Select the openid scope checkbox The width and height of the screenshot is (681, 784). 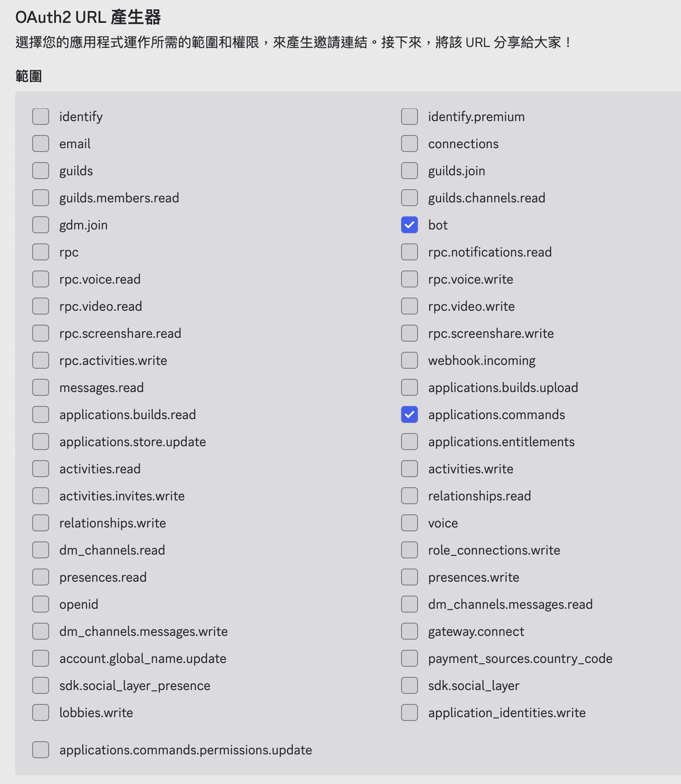tap(41, 605)
